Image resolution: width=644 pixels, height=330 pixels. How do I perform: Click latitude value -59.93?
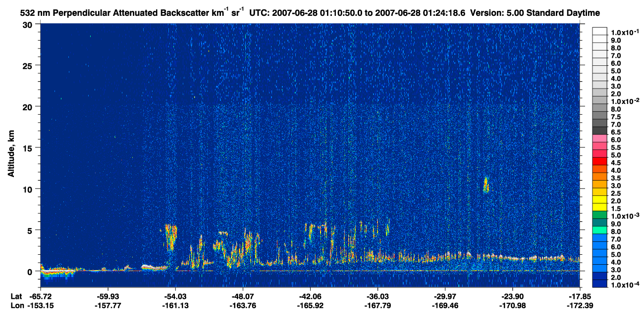point(108,296)
